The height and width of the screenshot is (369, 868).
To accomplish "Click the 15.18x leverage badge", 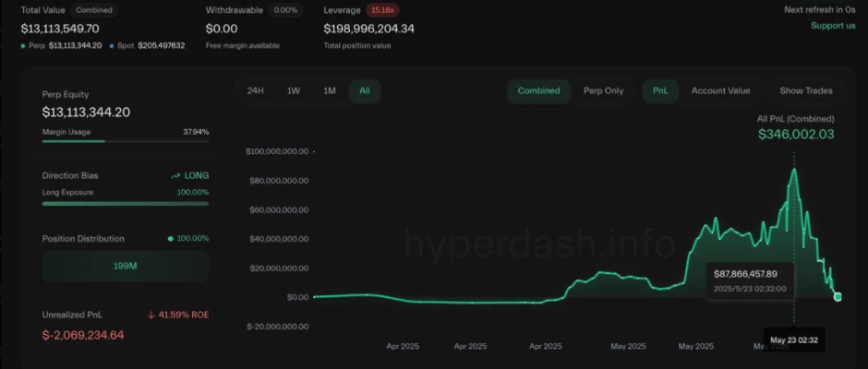I will [382, 10].
